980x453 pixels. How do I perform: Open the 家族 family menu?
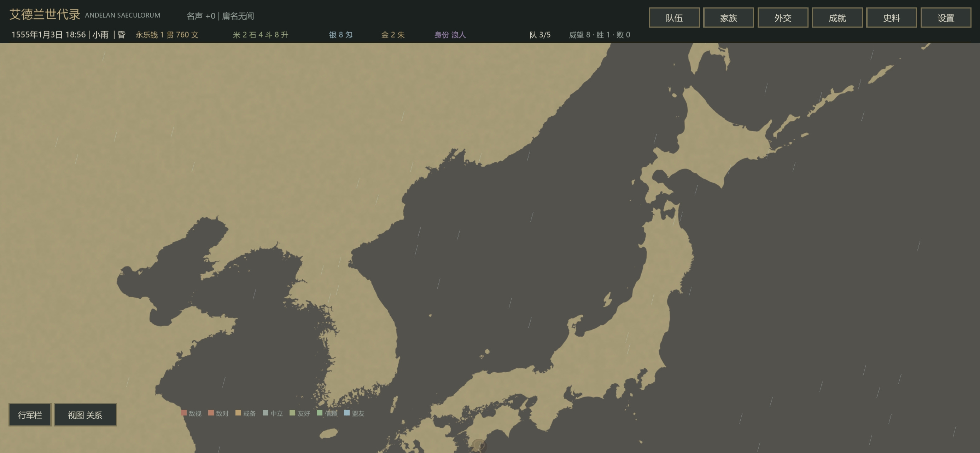click(728, 18)
